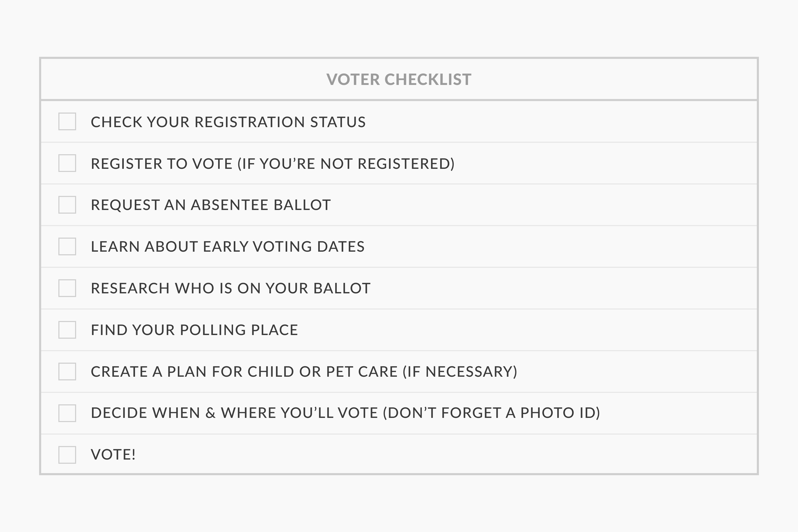Click 'Create a plan for child or pet care' text
798x532 pixels.
(244, 372)
